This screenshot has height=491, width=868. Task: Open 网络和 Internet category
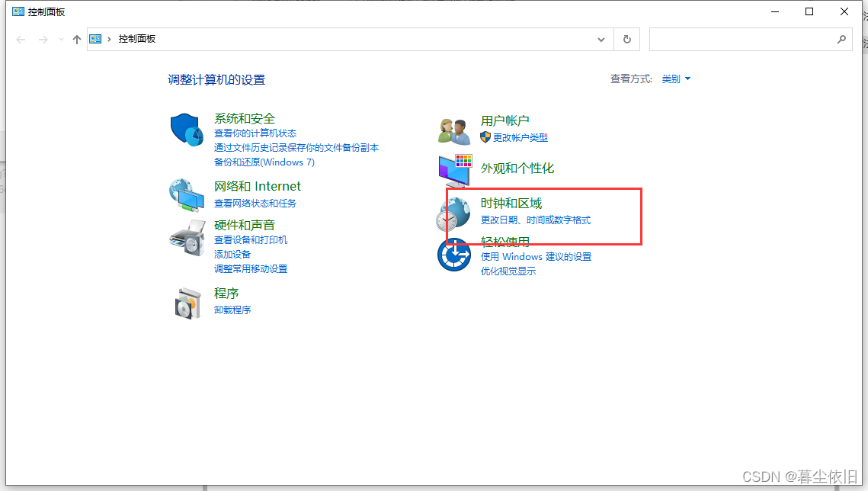[x=258, y=186]
